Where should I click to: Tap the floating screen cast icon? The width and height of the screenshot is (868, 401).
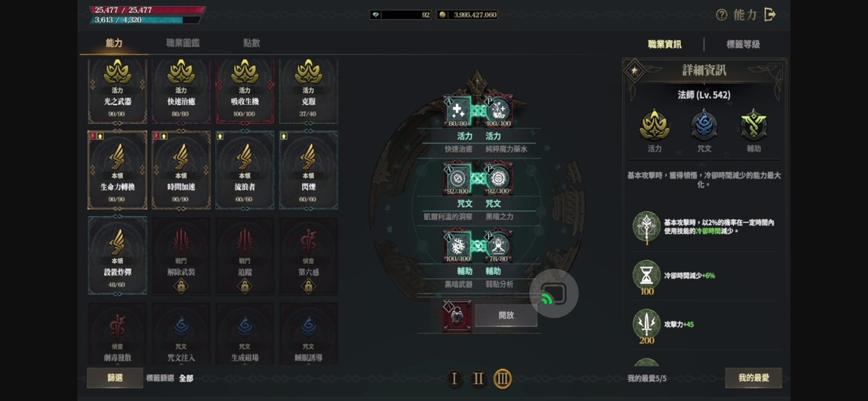pyautogui.click(x=553, y=294)
